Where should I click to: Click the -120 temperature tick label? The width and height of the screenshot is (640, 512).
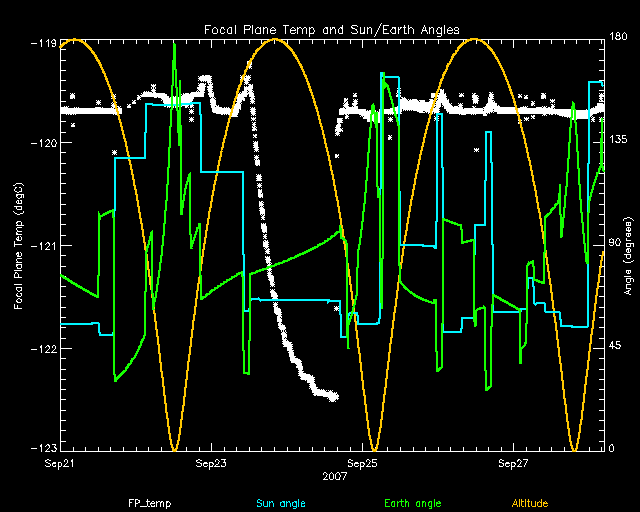pyautogui.click(x=43, y=143)
